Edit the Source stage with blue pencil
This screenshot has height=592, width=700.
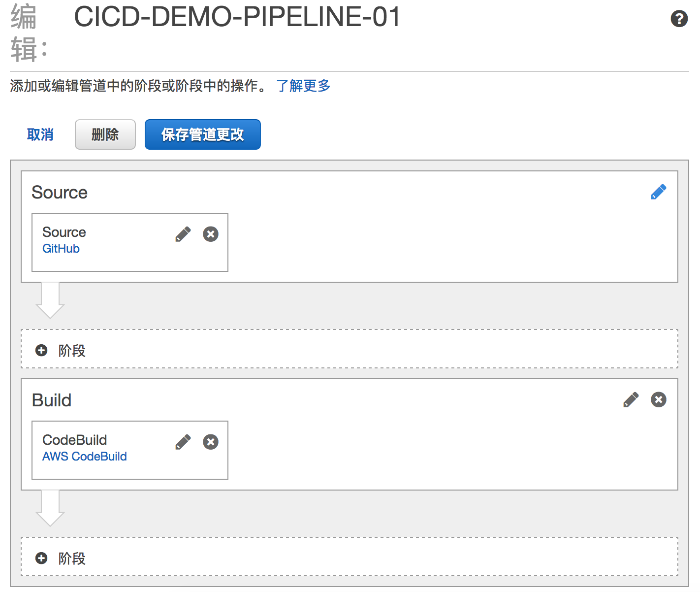[658, 192]
